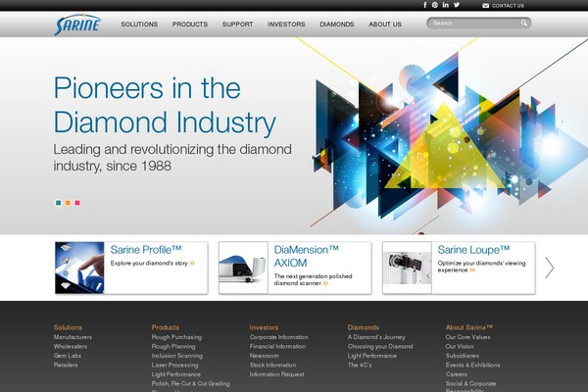Open footer Inclusion Scanning link
The height and width of the screenshot is (392, 588).
[x=177, y=356]
